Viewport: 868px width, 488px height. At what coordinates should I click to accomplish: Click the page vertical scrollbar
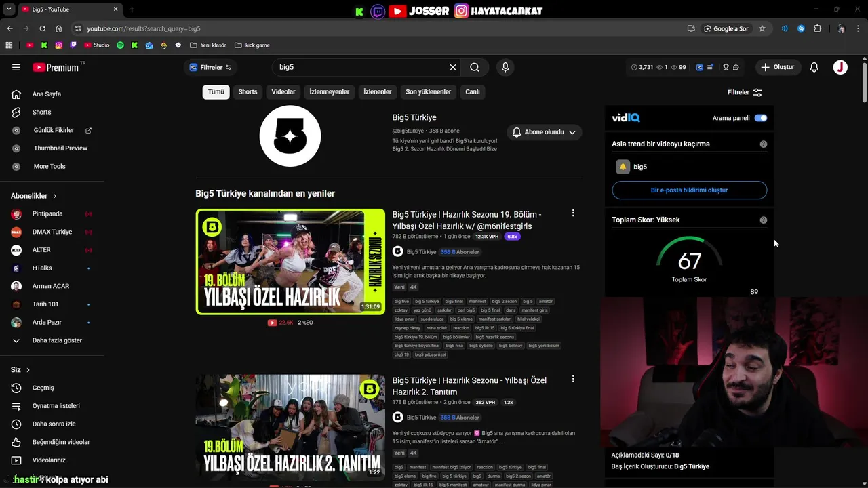point(865,81)
